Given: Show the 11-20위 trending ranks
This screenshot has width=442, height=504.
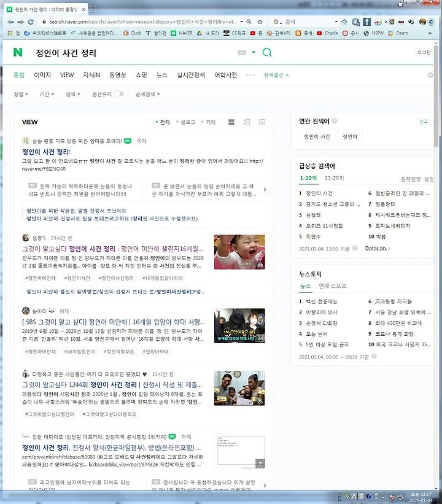Looking at the screenshot, I should [x=335, y=178].
